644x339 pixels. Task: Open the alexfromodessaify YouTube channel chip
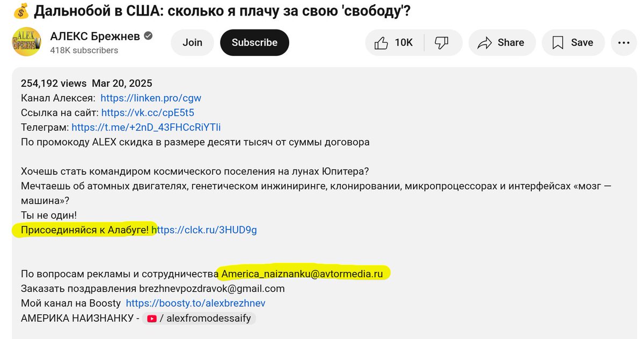click(199, 318)
